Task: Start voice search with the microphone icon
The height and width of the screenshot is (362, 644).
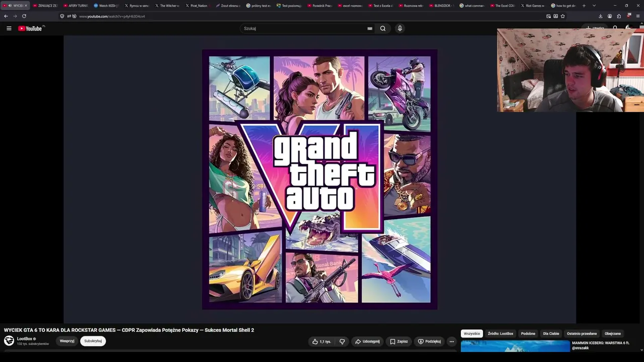Action: tap(400, 29)
